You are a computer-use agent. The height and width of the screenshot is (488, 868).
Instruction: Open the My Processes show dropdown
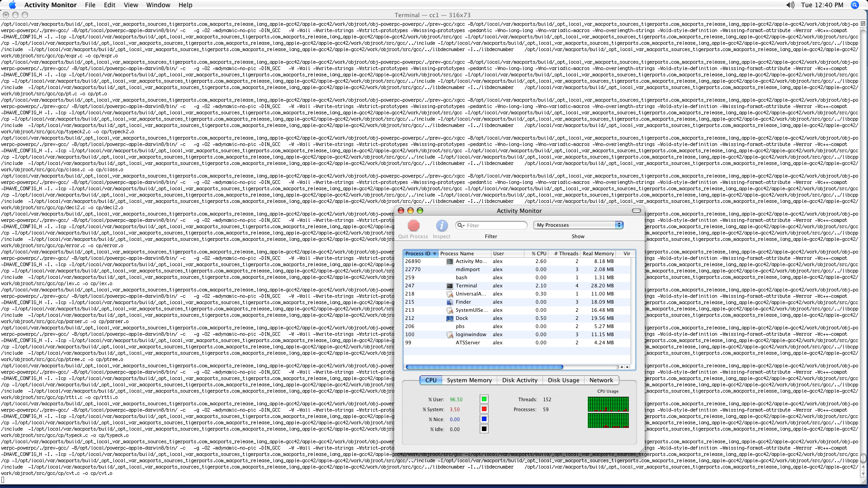(578, 225)
